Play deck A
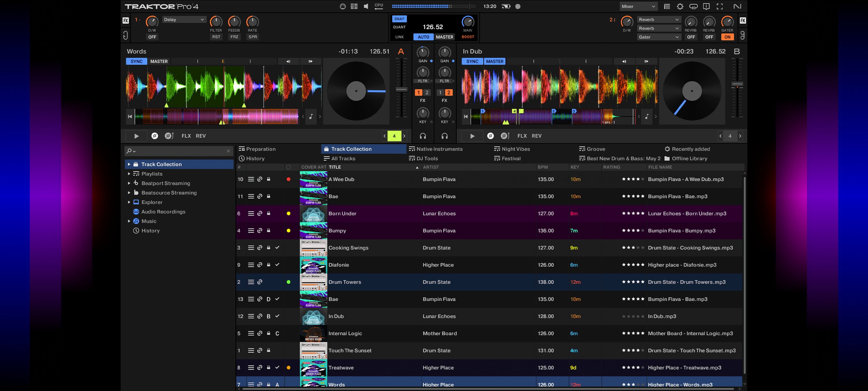 tap(136, 136)
